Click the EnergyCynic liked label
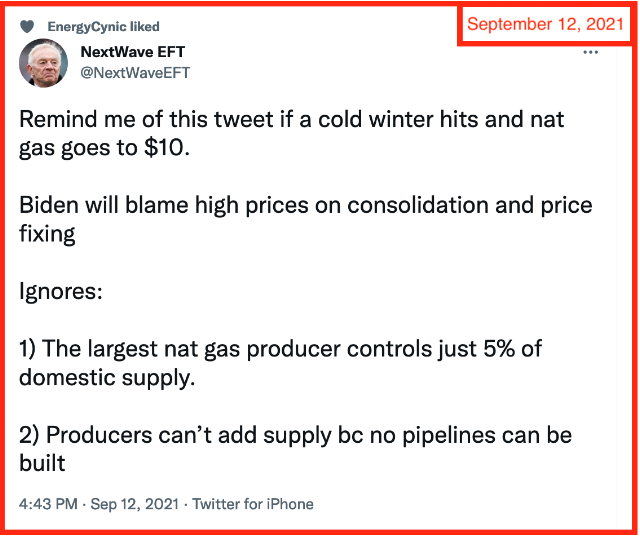 click(103, 27)
